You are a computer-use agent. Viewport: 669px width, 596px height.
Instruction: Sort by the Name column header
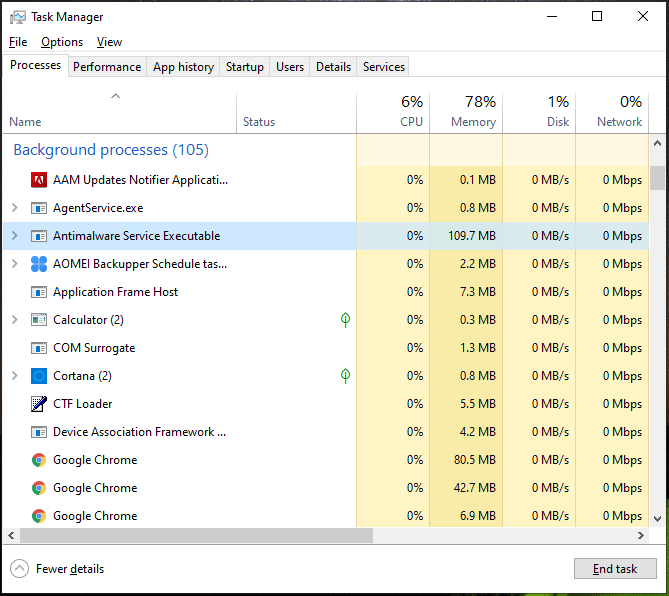coord(119,112)
